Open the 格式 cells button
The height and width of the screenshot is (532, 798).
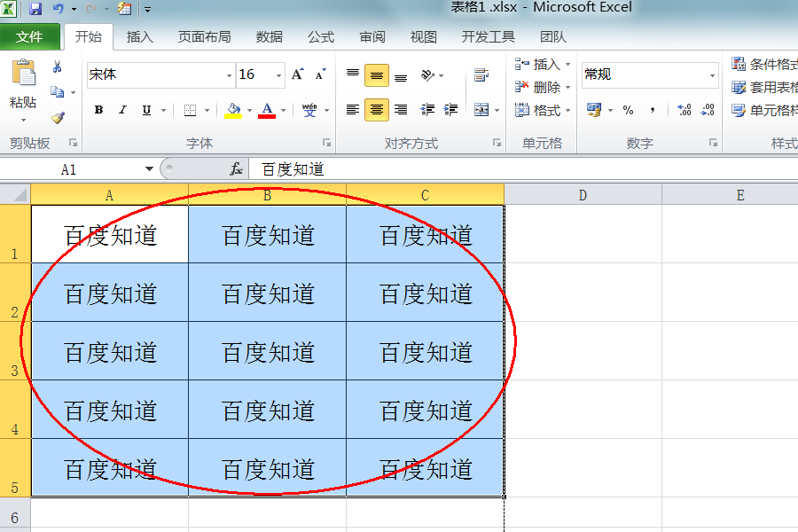click(x=537, y=110)
